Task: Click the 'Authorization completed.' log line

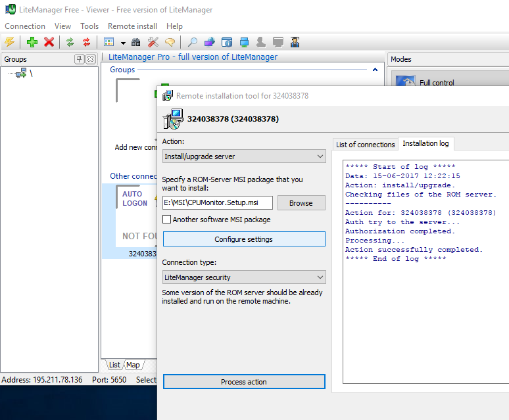Action: [400, 231]
